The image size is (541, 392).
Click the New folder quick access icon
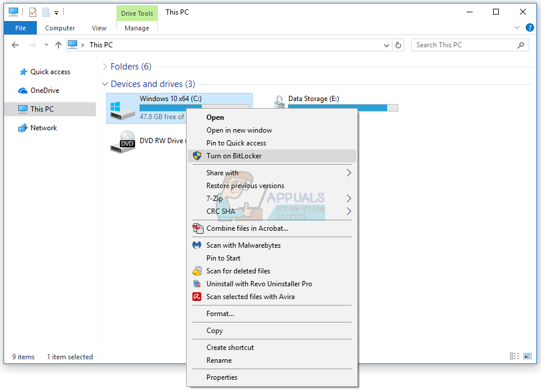(46, 12)
